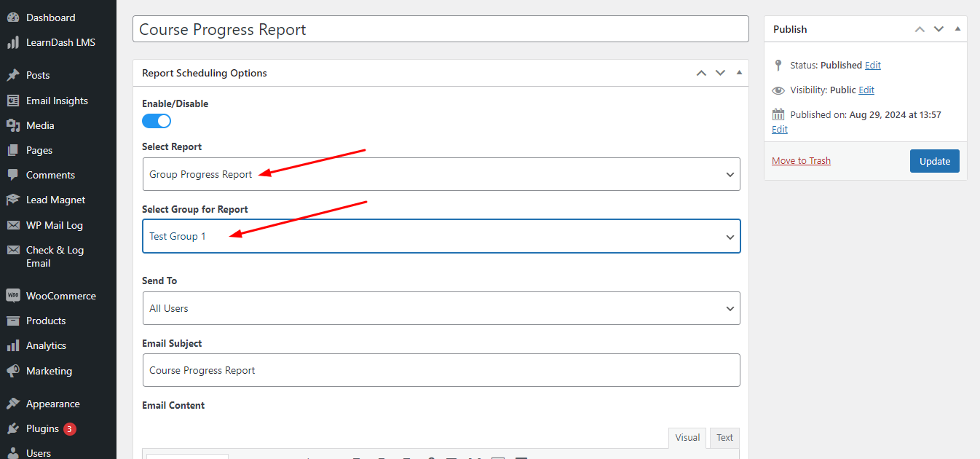Screen dimensions: 980x459
Task: Click the Appearance paintbrush icon
Action: pos(13,404)
